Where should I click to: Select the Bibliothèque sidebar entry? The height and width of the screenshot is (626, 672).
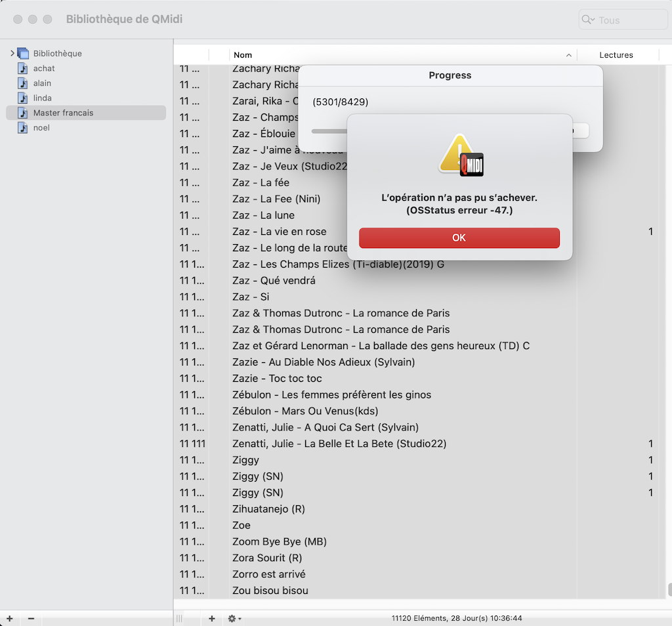pyautogui.click(x=58, y=53)
